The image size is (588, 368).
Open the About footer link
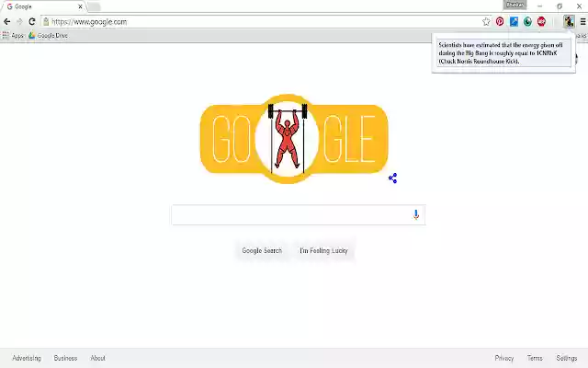98,358
